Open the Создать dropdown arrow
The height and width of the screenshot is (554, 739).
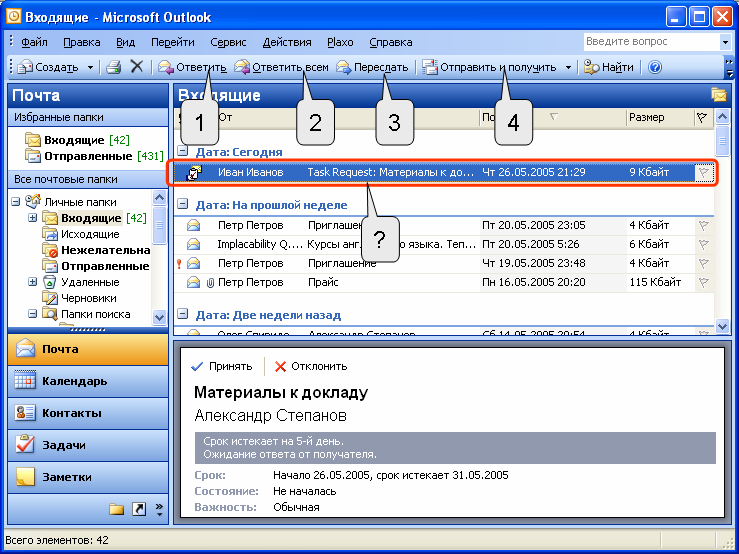pyautogui.click(x=90, y=67)
